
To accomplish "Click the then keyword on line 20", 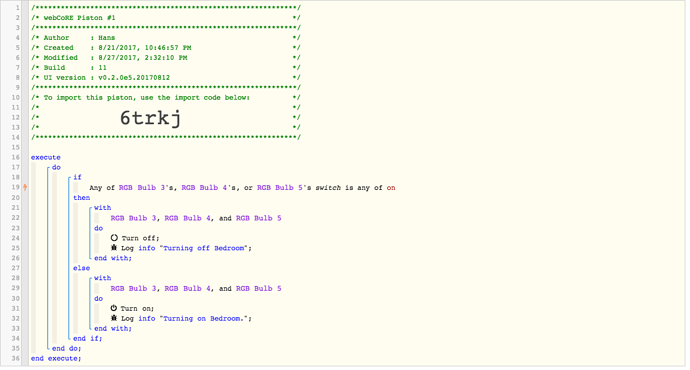I will 81,198.
